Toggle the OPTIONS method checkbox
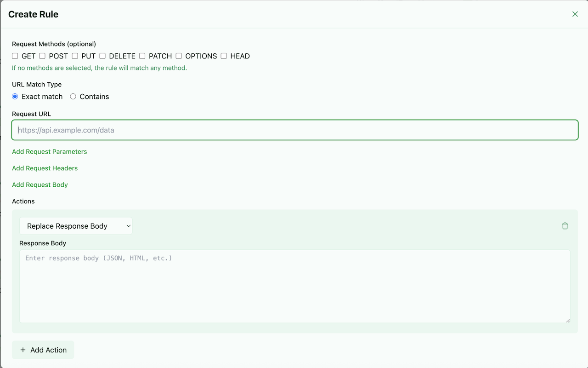 coord(179,56)
